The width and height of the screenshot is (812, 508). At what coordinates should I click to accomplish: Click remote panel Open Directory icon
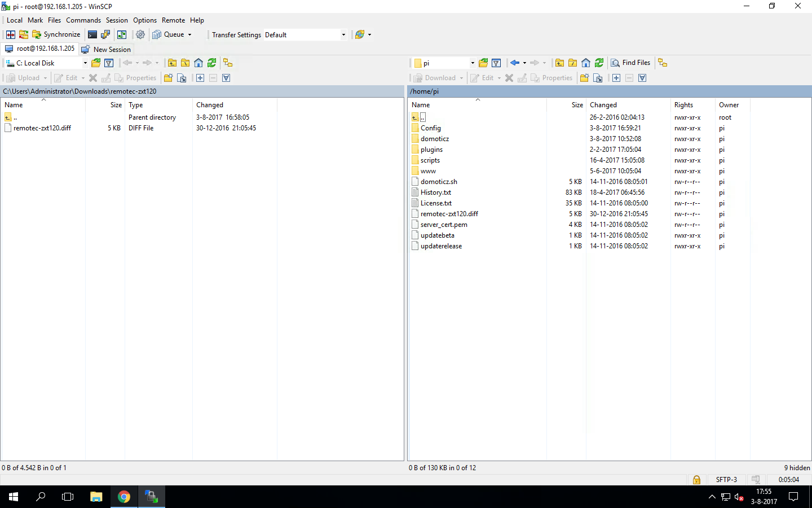point(483,63)
